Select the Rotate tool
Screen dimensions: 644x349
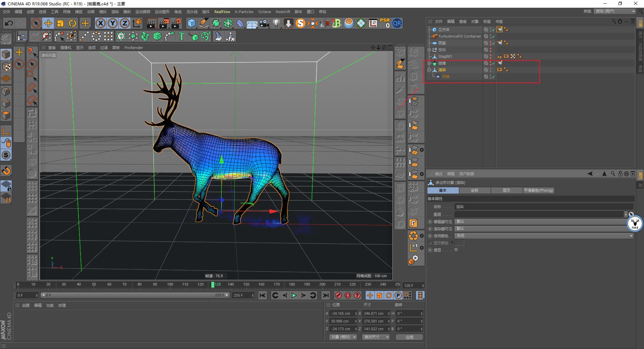[x=73, y=23]
